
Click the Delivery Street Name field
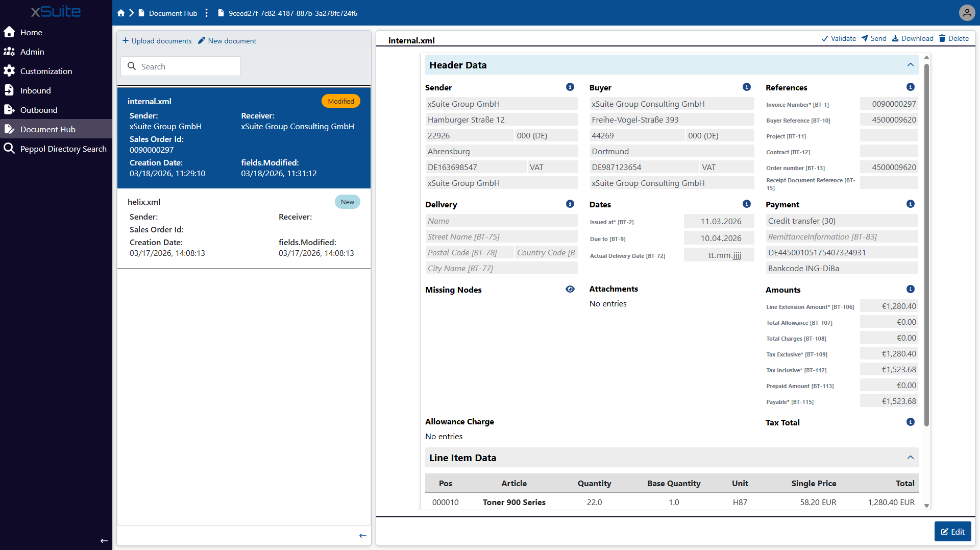point(501,237)
